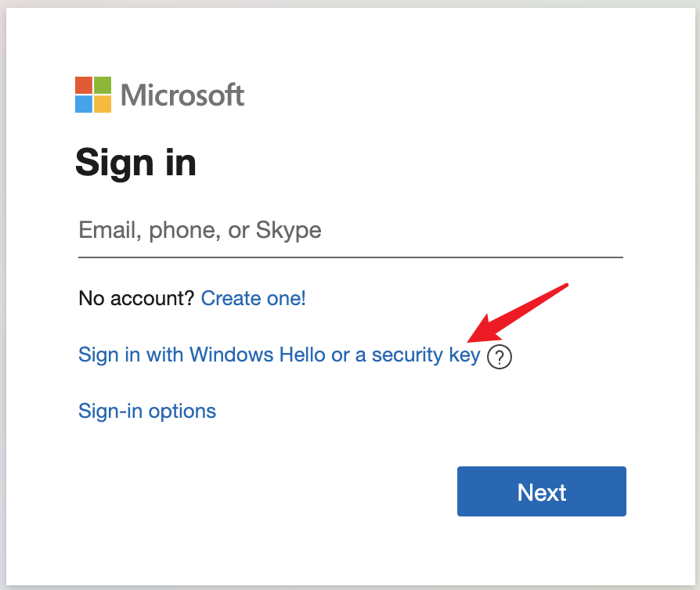Click the help icon next to security key link

pos(499,356)
